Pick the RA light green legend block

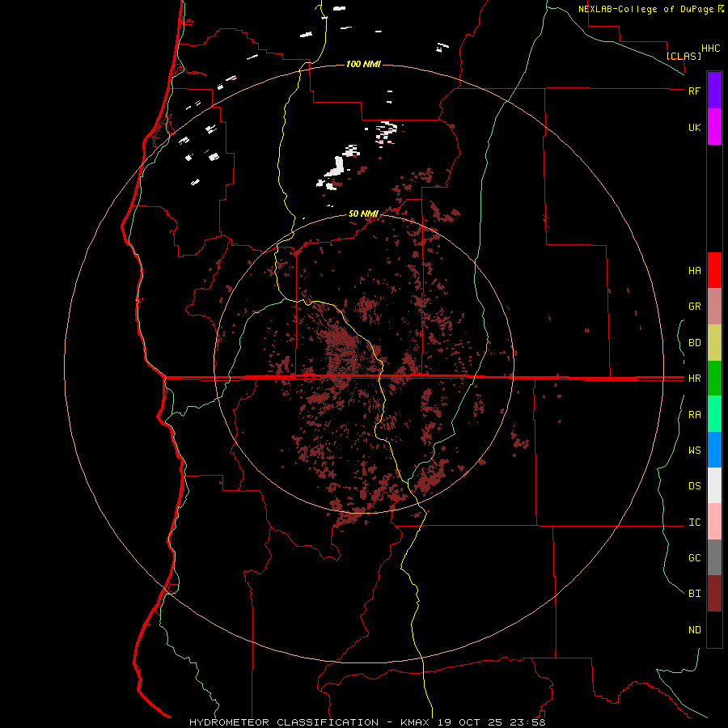point(714,414)
